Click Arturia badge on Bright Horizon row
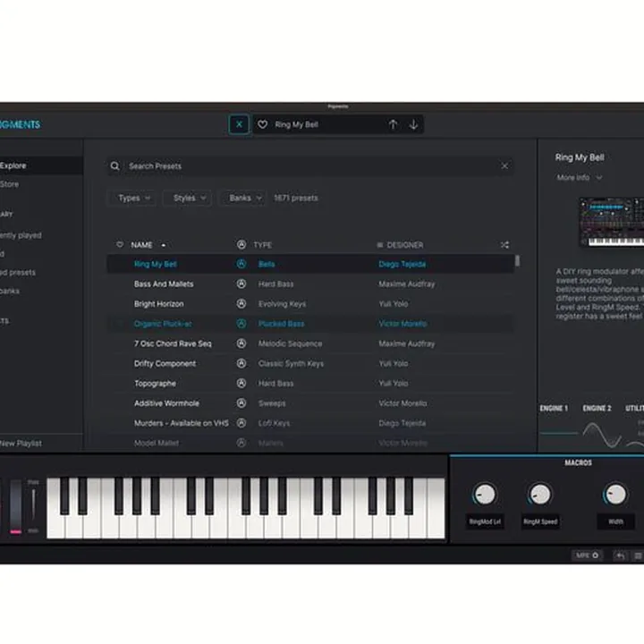 point(241,304)
